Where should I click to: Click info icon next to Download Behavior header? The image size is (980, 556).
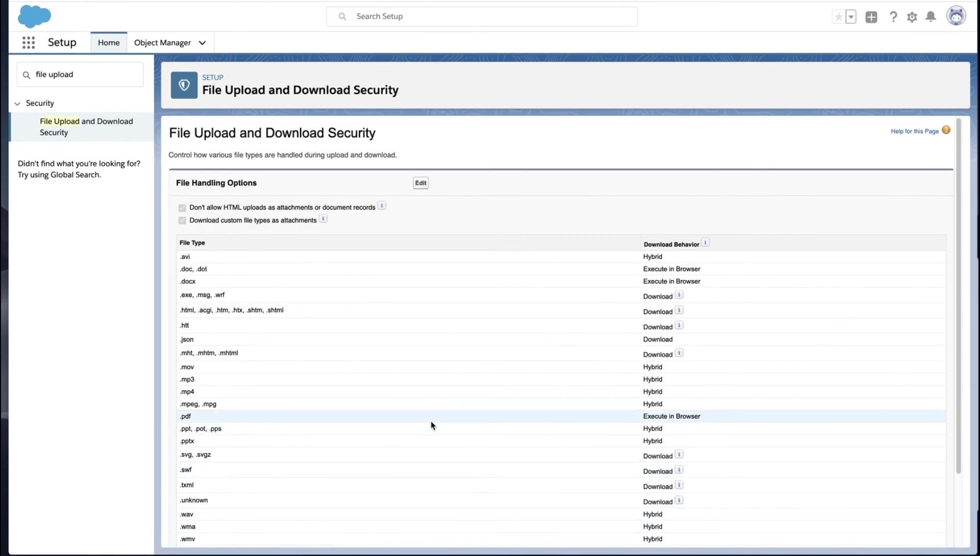705,243
